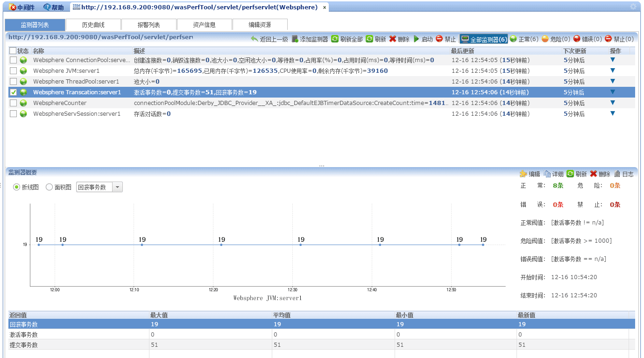Check the Websphere ConnectionPool row checkbox
The height and width of the screenshot is (358, 644).
tap(13, 60)
